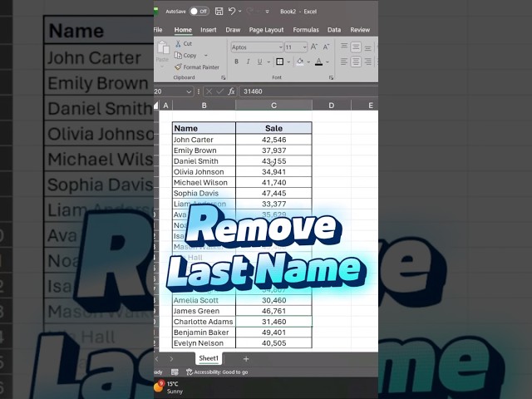Open the Name Box dropdown
The width and height of the screenshot is (532, 399).
click(189, 91)
